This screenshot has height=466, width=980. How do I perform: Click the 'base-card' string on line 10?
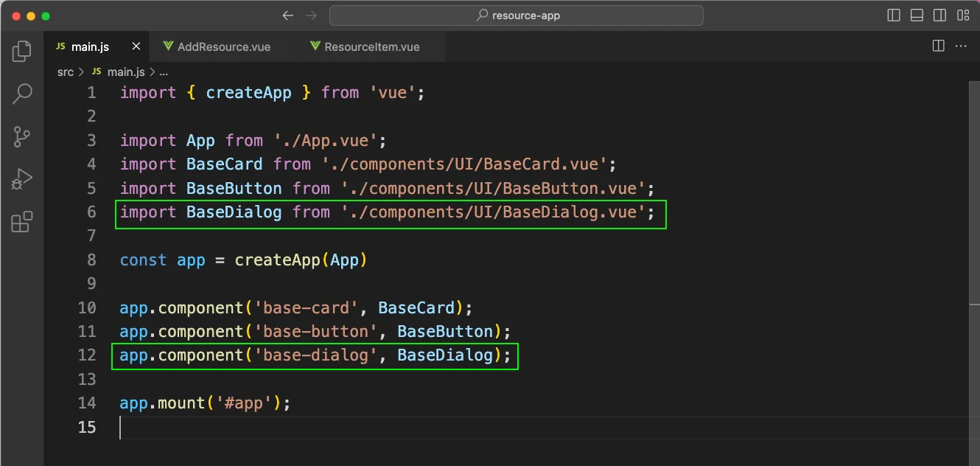[306, 307]
